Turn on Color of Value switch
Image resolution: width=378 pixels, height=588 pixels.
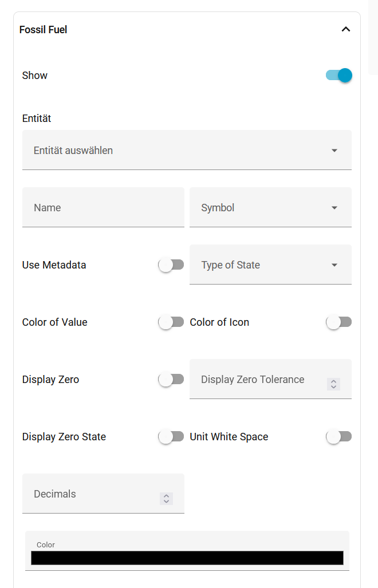tap(171, 322)
